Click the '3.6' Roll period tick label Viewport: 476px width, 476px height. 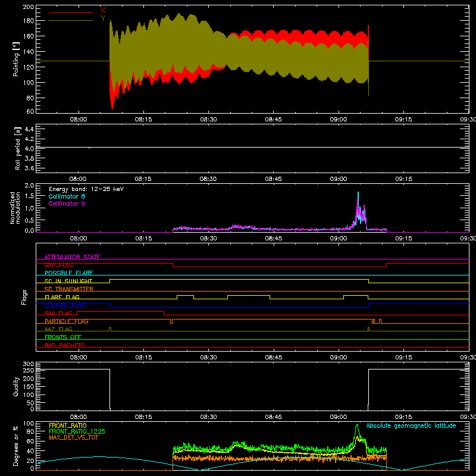tap(29, 168)
